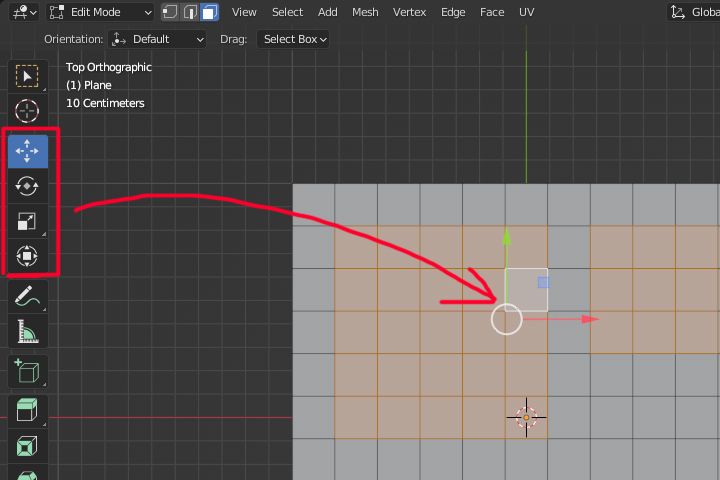Image resolution: width=720 pixels, height=480 pixels.
Task: Open the Orientation Default dropdown
Action: click(157, 40)
